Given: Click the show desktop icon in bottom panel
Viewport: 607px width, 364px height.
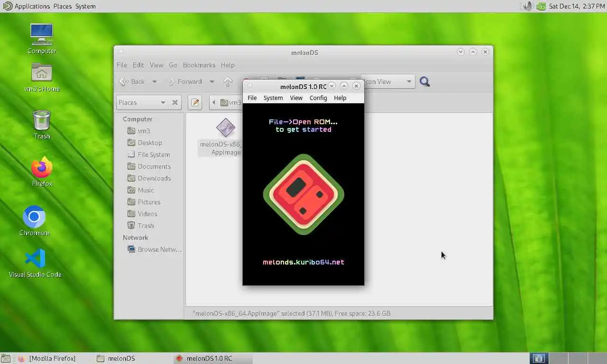Looking at the screenshot, I should pos(6,358).
